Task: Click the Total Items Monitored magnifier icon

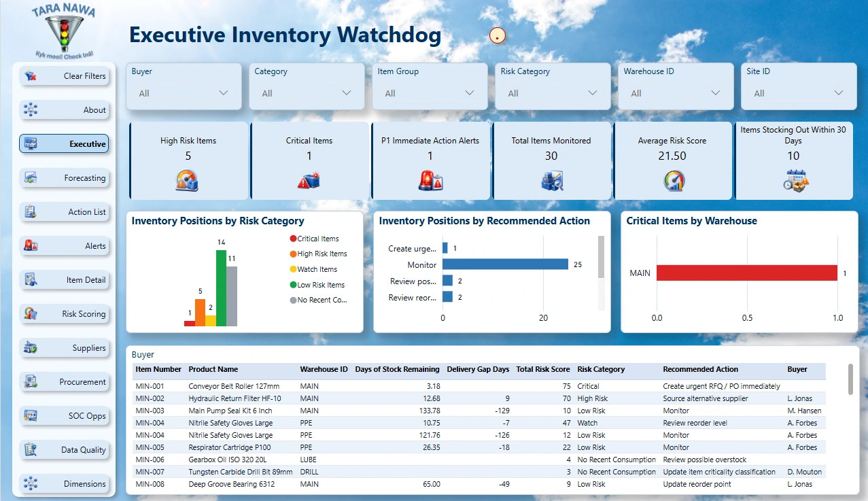Action: pyautogui.click(x=551, y=180)
